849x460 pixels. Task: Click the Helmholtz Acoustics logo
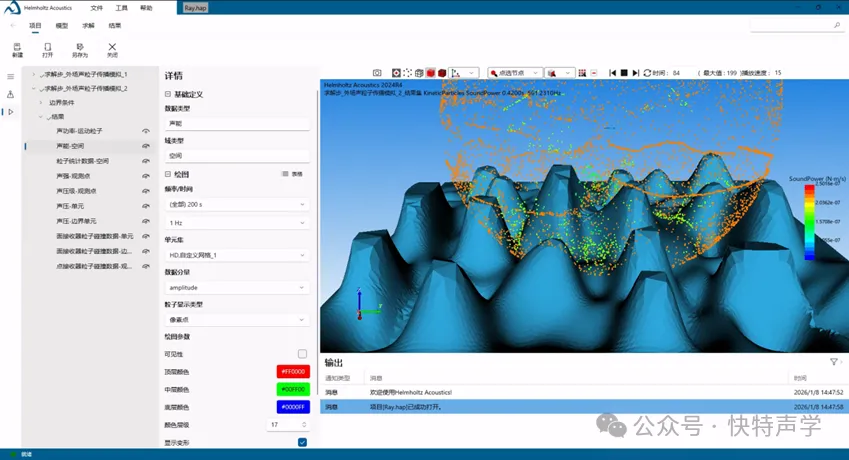(12, 7)
